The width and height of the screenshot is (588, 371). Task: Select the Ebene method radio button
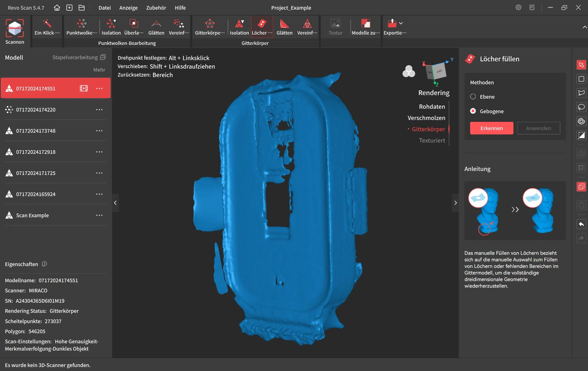coord(473,97)
